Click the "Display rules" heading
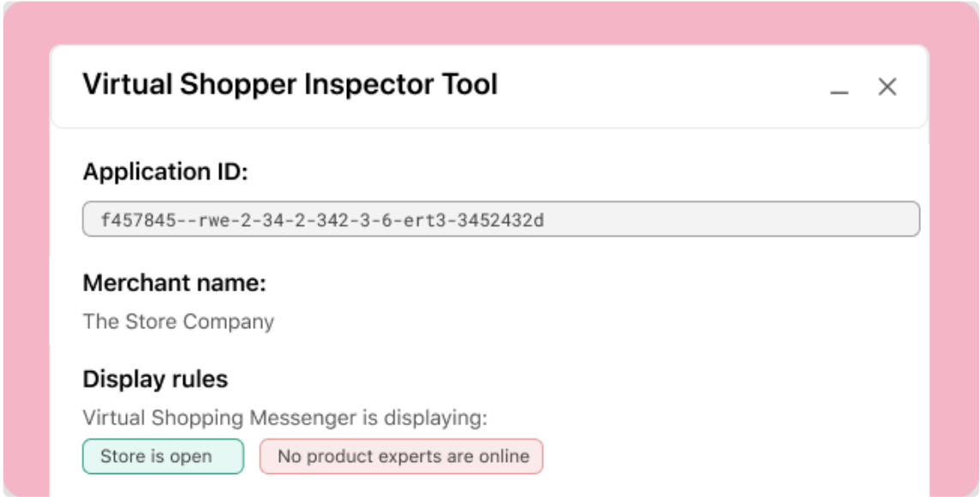 (155, 379)
